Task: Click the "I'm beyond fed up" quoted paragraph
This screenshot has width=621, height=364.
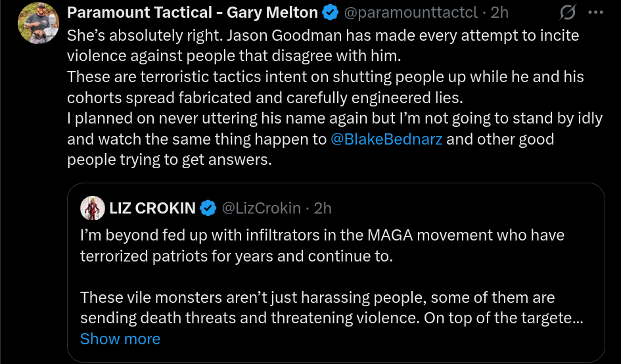Action: (322, 245)
